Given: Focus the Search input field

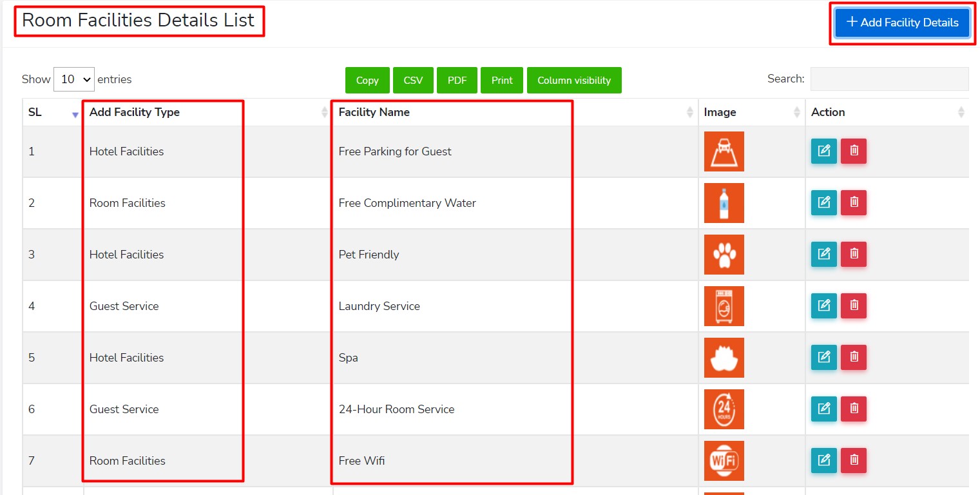Looking at the screenshot, I should pyautogui.click(x=889, y=79).
